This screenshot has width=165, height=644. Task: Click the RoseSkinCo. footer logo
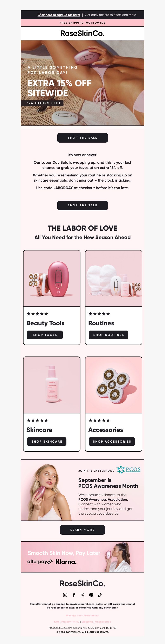[x=82, y=583]
